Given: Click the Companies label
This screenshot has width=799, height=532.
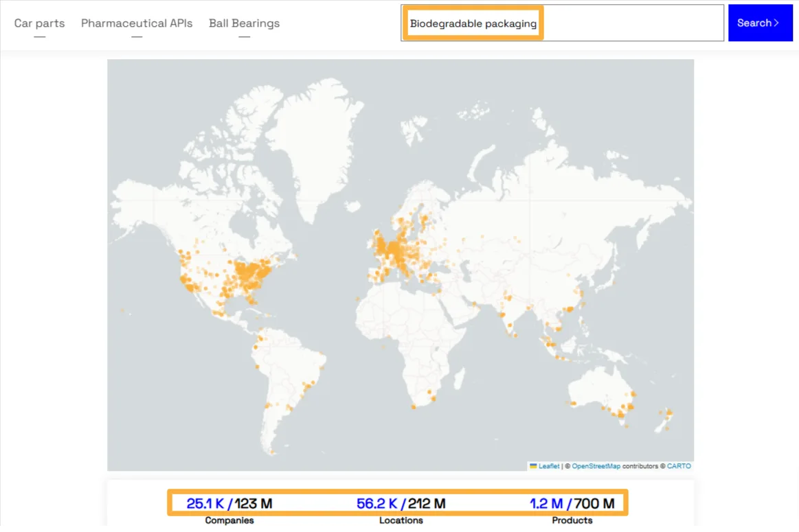Looking at the screenshot, I should [x=229, y=520].
